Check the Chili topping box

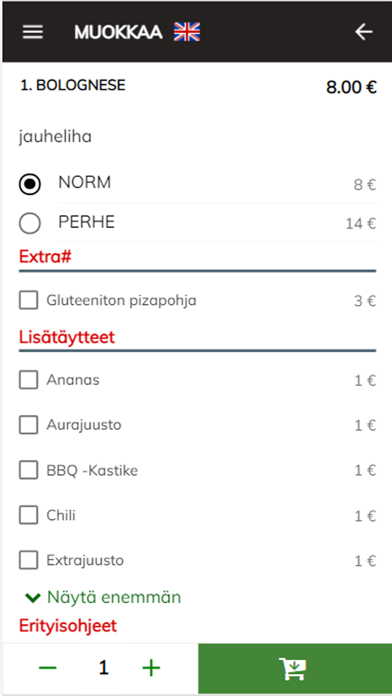(x=28, y=515)
